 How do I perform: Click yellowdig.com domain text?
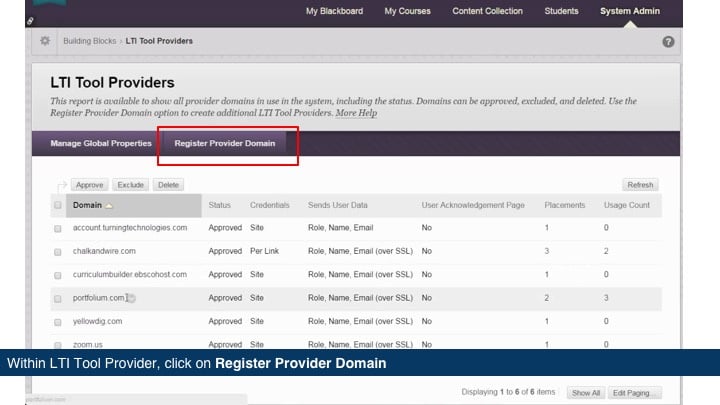tap(97, 321)
